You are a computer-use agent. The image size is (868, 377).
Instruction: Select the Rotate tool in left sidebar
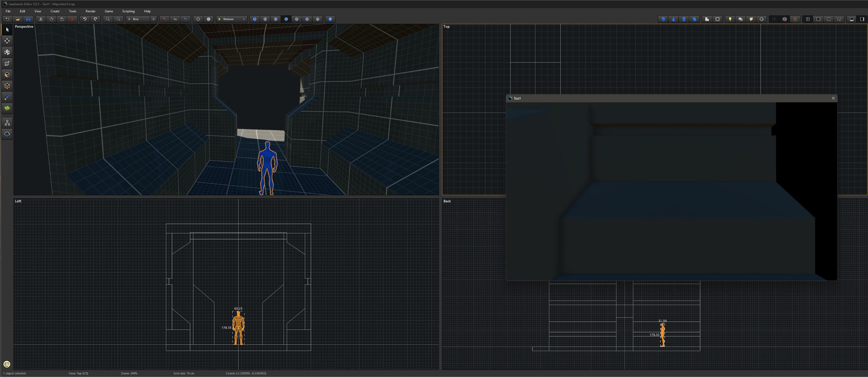click(7, 52)
